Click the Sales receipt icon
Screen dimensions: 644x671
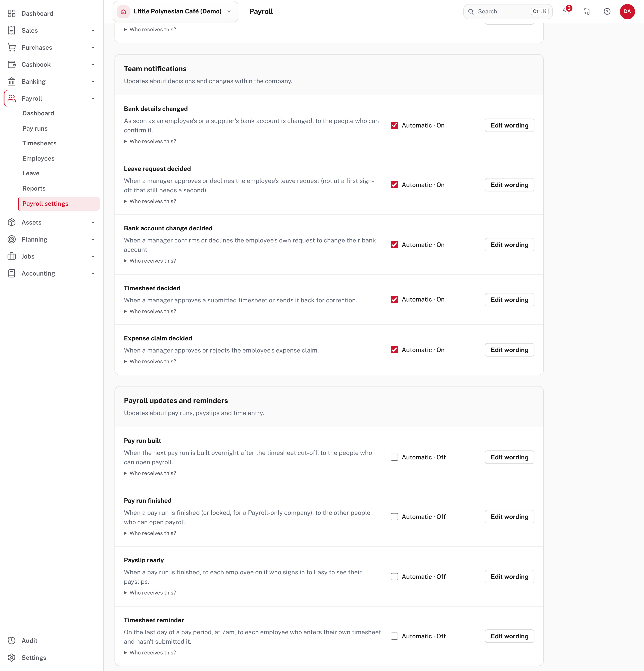click(12, 30)
